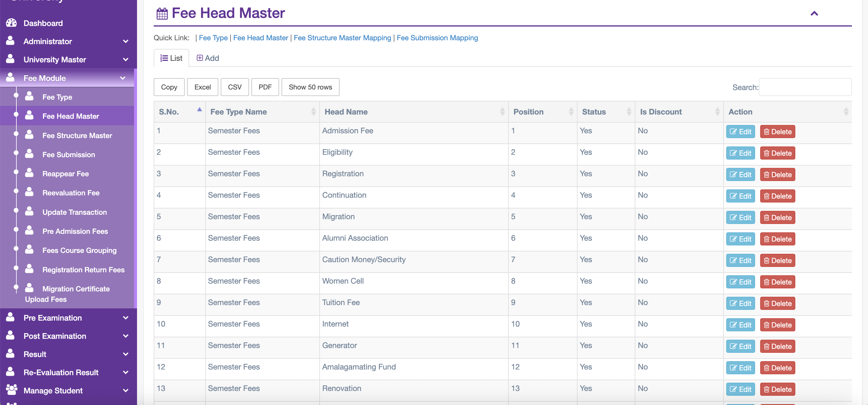This screenshot has width=868, height=405.
Task: Export the table as CSV
Action: point(235,87)
